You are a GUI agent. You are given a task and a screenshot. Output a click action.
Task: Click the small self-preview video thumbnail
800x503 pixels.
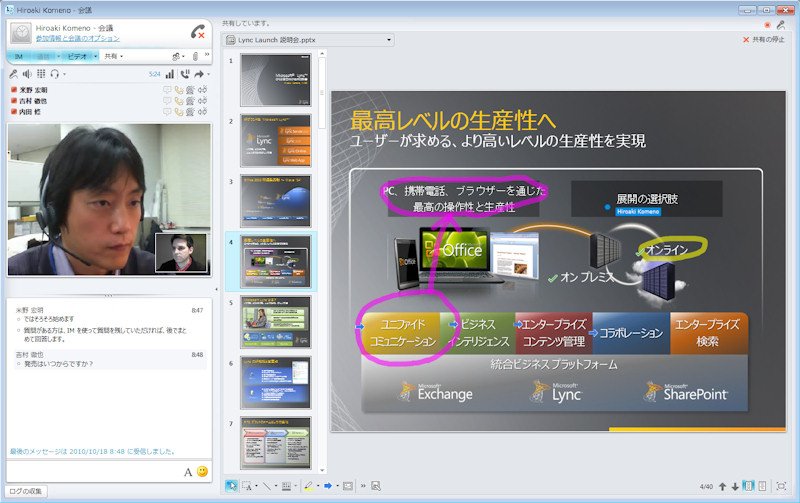pyautogui.click(x=181, y=253)
